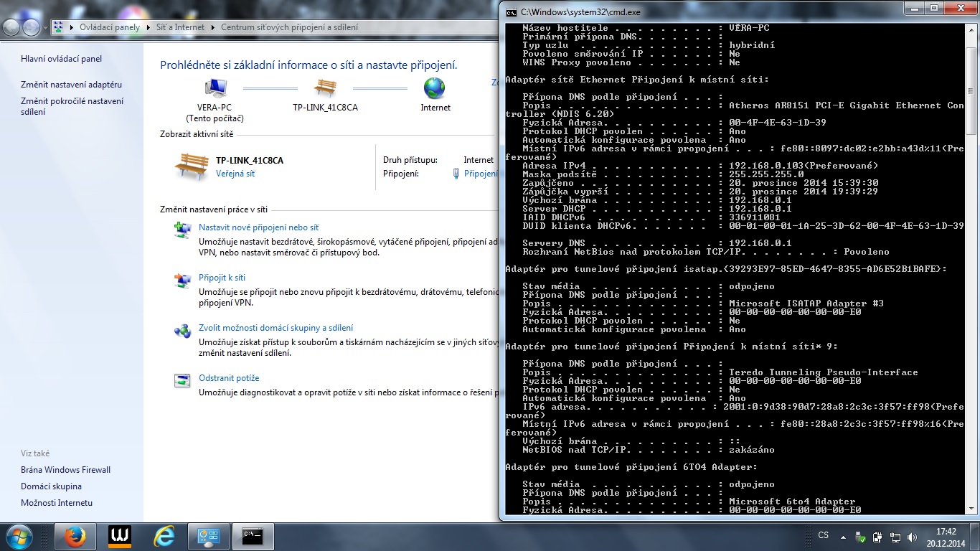Open Brána Windows Firewall link
This screenshot has height=551, width=980.
66,470
